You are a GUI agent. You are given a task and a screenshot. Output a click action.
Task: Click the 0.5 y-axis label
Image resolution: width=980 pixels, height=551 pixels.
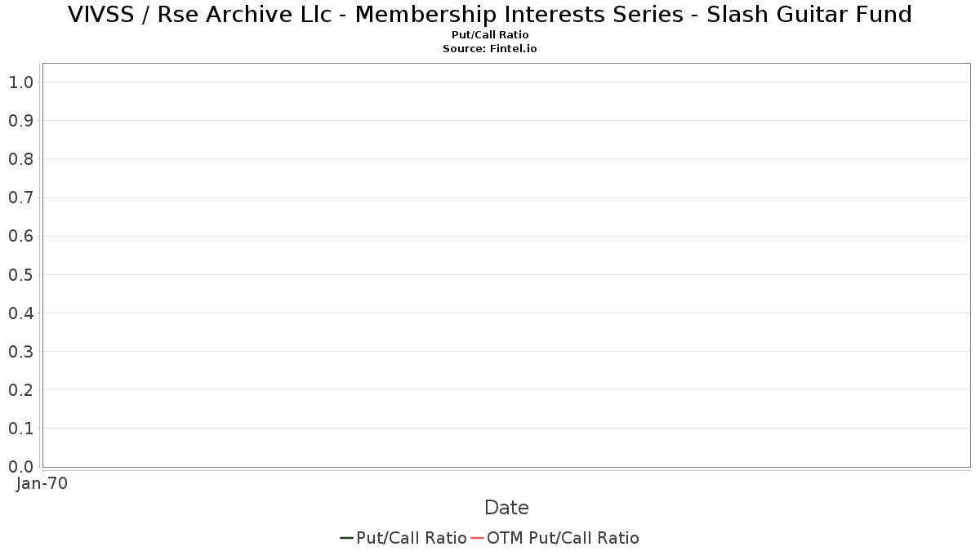point(20,275)
